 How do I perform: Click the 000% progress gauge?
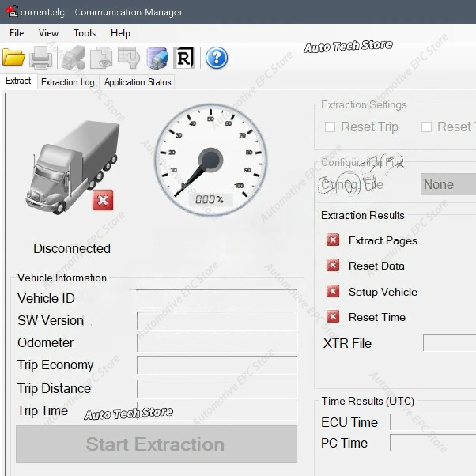click(x=211, y=200)
